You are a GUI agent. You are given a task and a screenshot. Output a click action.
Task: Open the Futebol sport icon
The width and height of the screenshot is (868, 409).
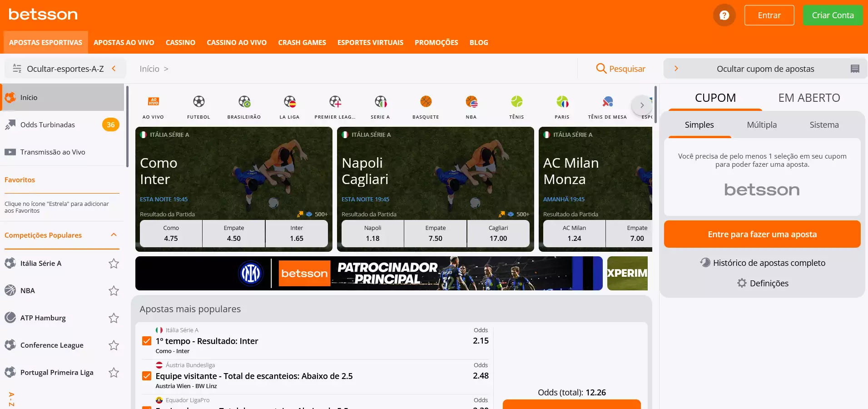click(x=198, y=102)
